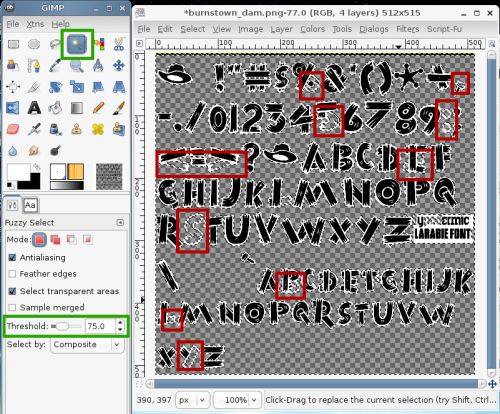Select the Zoom magnifier tool
The width and height of the screenshot is (500, 414).
coord(77,65)
